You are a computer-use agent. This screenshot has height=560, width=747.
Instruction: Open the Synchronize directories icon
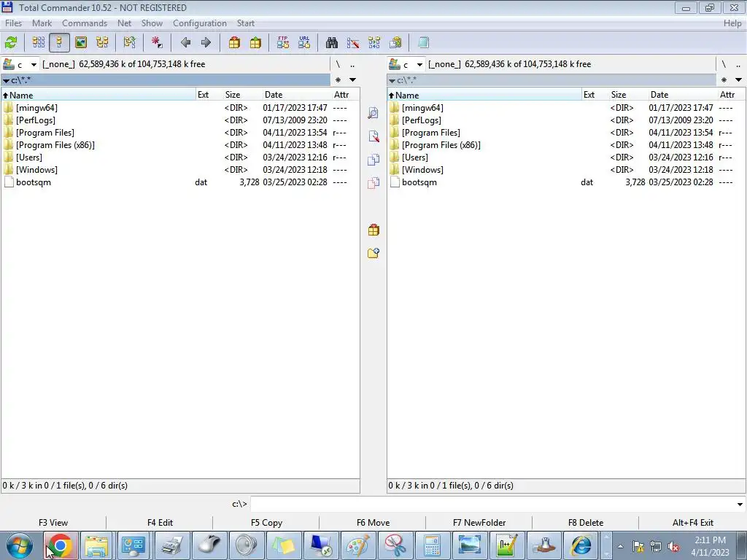point(374,42)
